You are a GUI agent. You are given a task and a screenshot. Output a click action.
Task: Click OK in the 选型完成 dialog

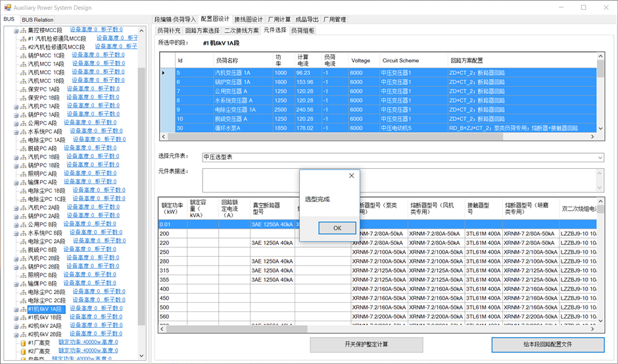pos(337,228)
